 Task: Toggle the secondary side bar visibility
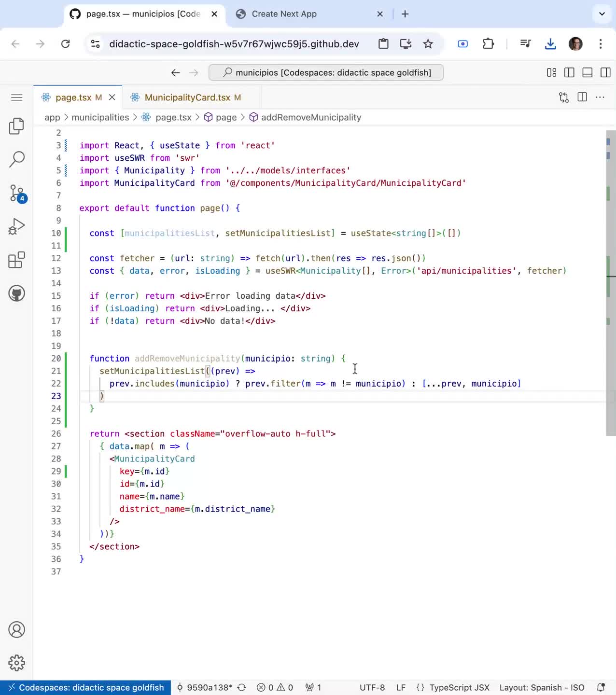click(x=605, y=72)
